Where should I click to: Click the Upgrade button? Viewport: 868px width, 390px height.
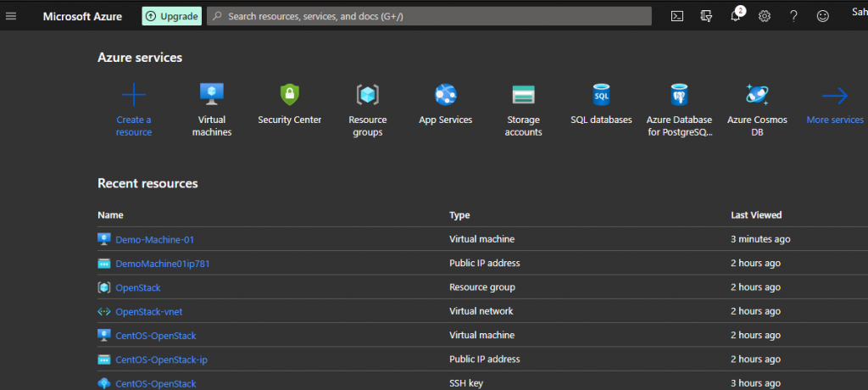[x=171, y=16]
